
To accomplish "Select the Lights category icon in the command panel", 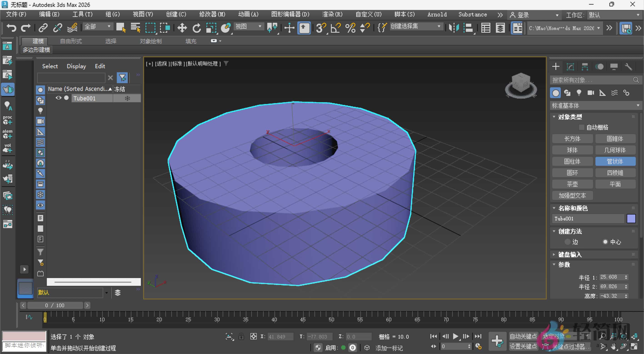I will (579, 93).
